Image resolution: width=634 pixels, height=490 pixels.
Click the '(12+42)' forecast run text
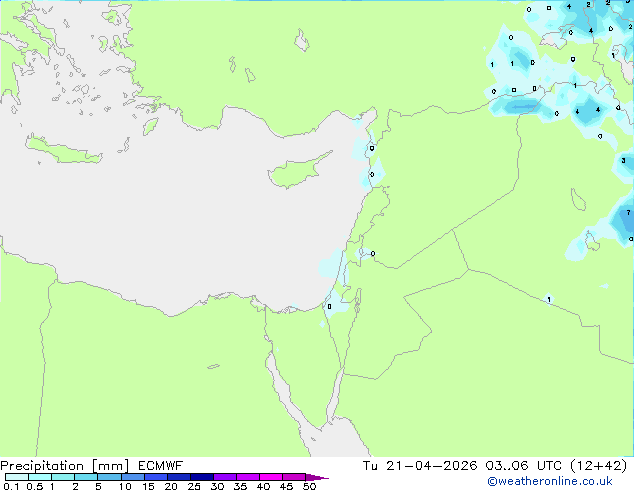pos(598,466)
